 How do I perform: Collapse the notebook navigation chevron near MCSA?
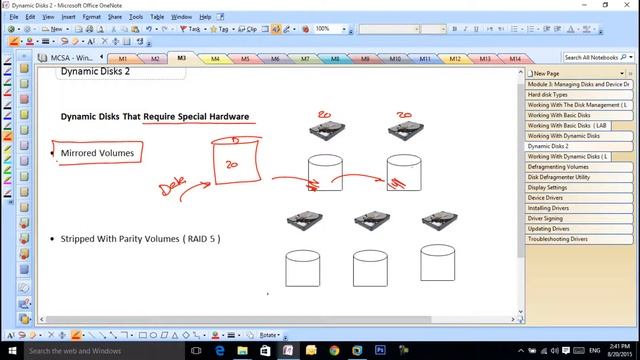[102, 57]
